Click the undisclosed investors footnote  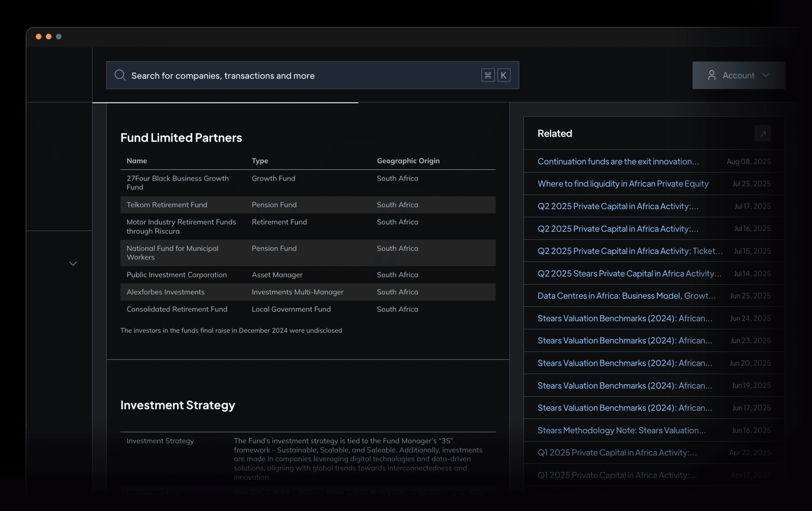coord(231,331)
